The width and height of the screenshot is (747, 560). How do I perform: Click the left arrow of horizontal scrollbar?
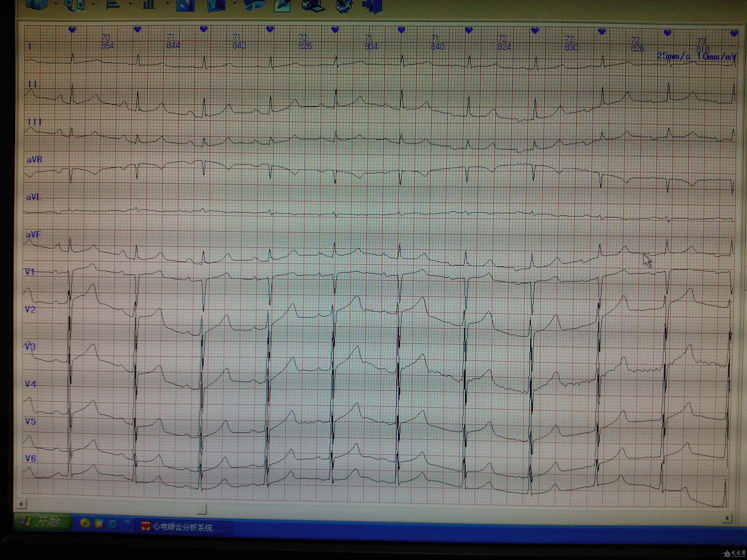click(21, 504)
